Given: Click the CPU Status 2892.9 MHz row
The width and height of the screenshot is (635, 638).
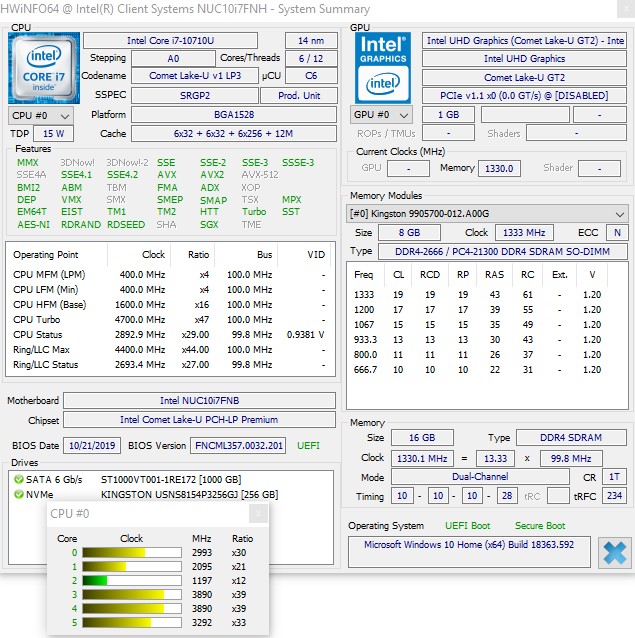Looking at the screenshot, I should click(x=170, y=335).
